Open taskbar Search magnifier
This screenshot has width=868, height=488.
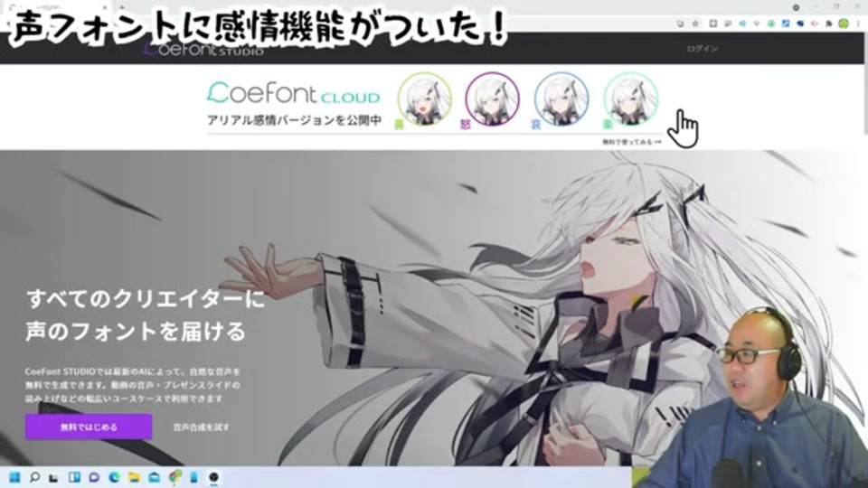(34, 477)
